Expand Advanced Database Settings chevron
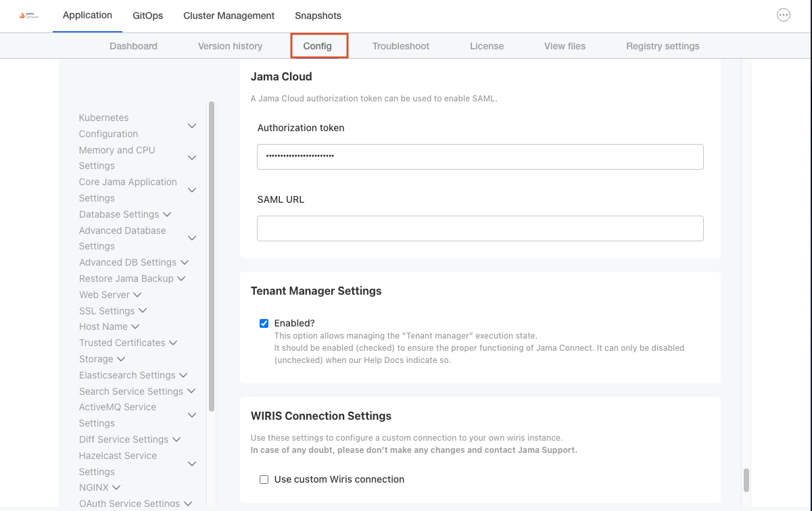Image resolution: width=812 pixels, height=511 pixels. [x=192, y=238]
